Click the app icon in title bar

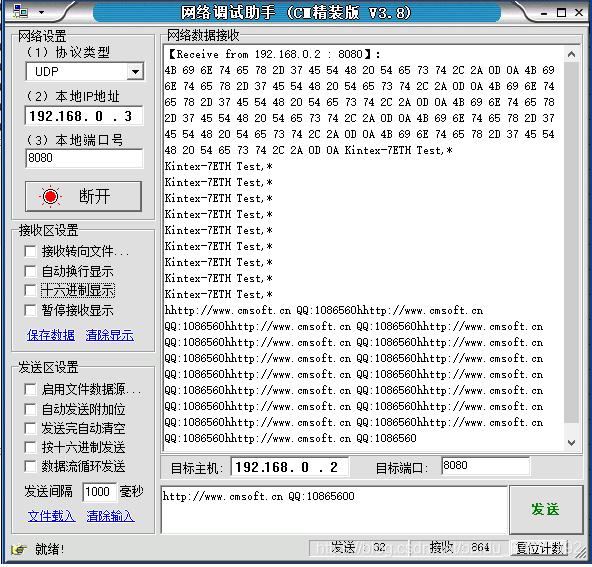tap(20, 12)
